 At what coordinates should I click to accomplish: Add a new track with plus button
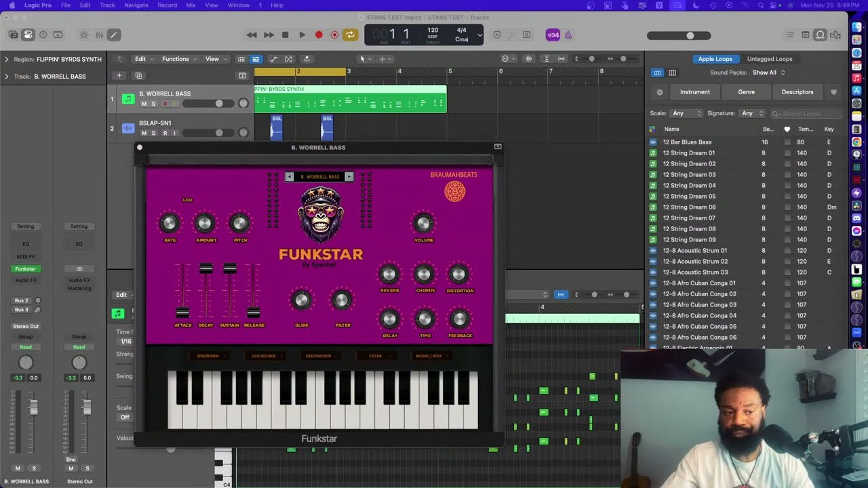pos(119,76)
